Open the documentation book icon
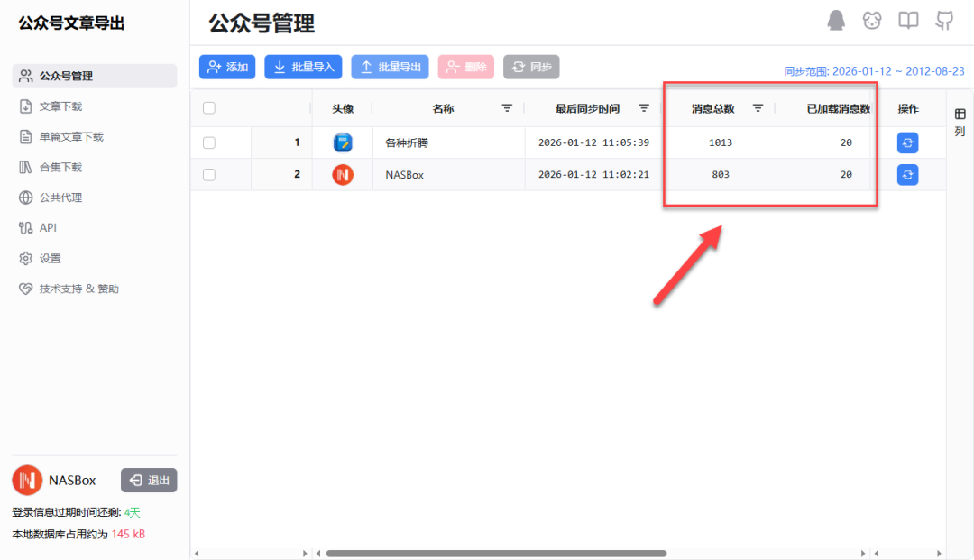The width and height of the screenshot is (974, 560). pos(908,20)
